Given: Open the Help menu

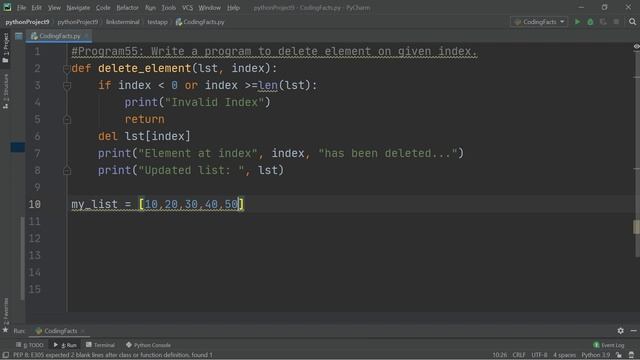Looking at the screenshot, I should (233, 8).
